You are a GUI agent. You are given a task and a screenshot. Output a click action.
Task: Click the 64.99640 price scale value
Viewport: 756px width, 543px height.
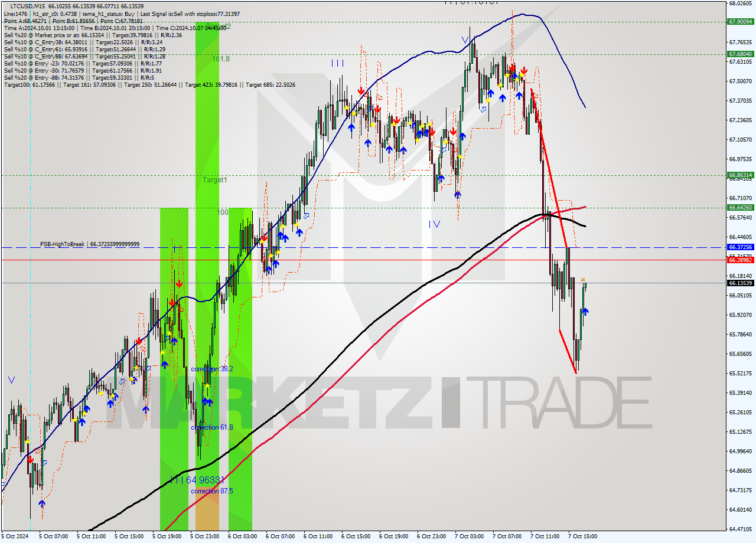[740, 451]
